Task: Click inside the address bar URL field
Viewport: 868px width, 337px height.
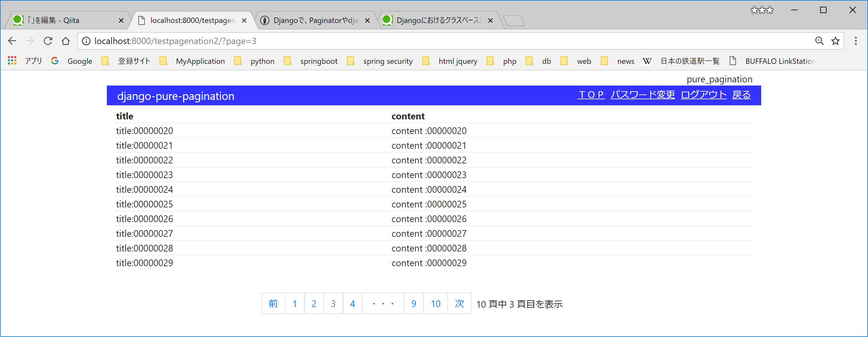Action: 236,41
